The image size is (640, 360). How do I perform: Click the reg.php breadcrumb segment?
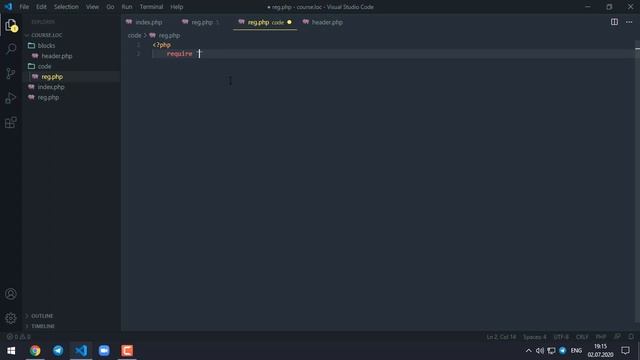[169, 36]
